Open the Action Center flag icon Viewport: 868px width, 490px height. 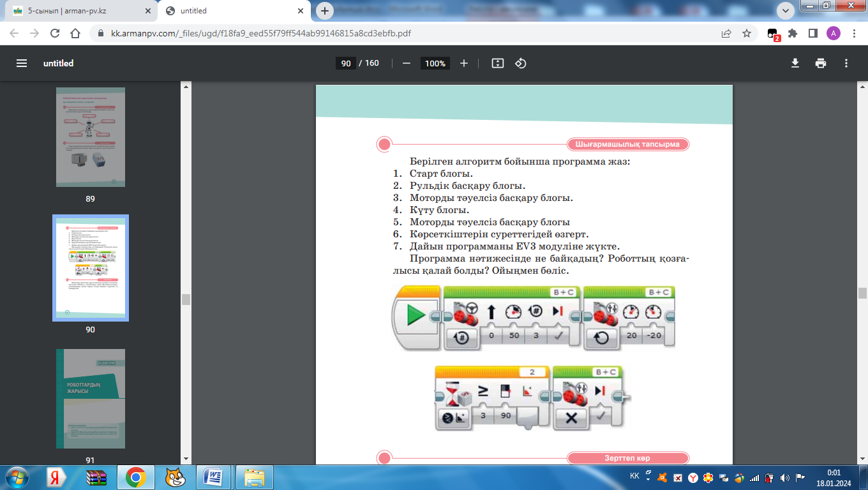tap(800, 477)
